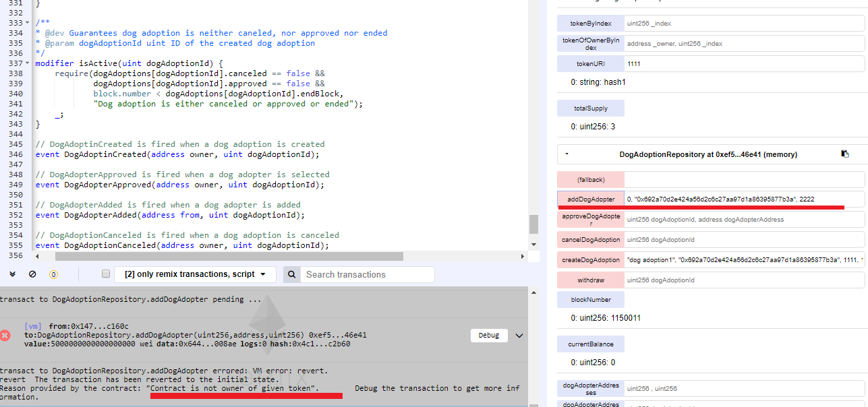
Task: Edit the createDogAdoption arguments field
Action: pos(745,260)
